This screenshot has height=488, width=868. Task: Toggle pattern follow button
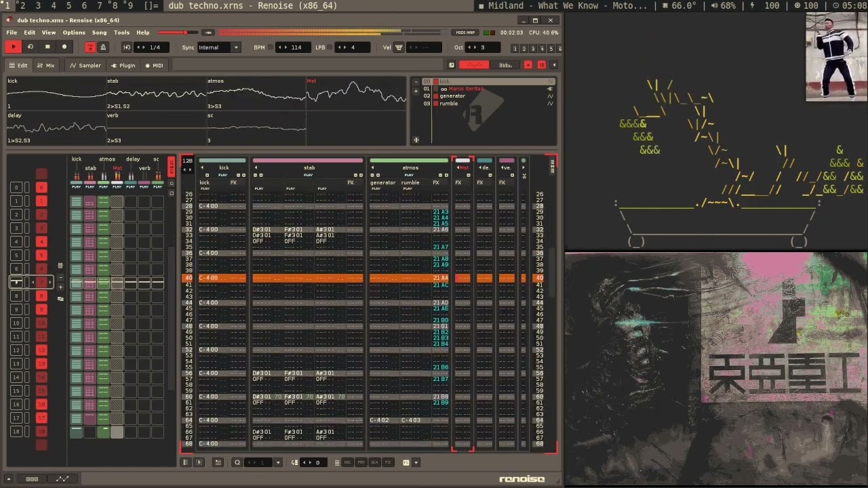[x=90, y=47]
